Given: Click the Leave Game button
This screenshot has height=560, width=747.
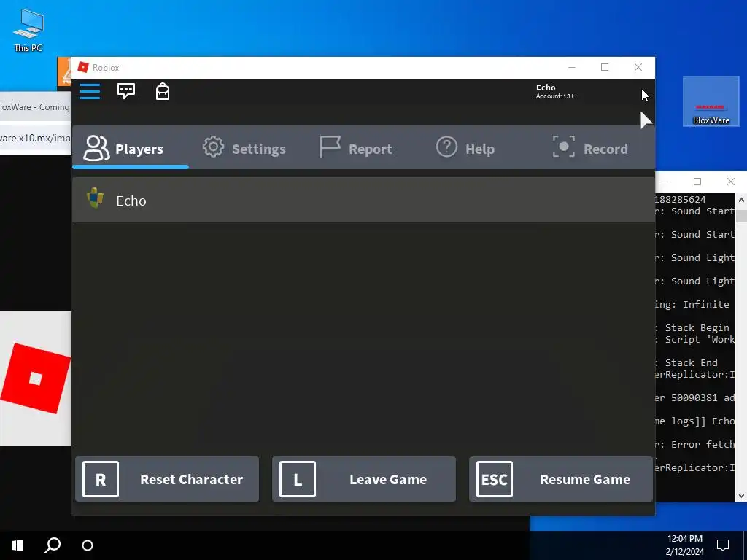Looking at the screenshot, I should click(364, 479).
